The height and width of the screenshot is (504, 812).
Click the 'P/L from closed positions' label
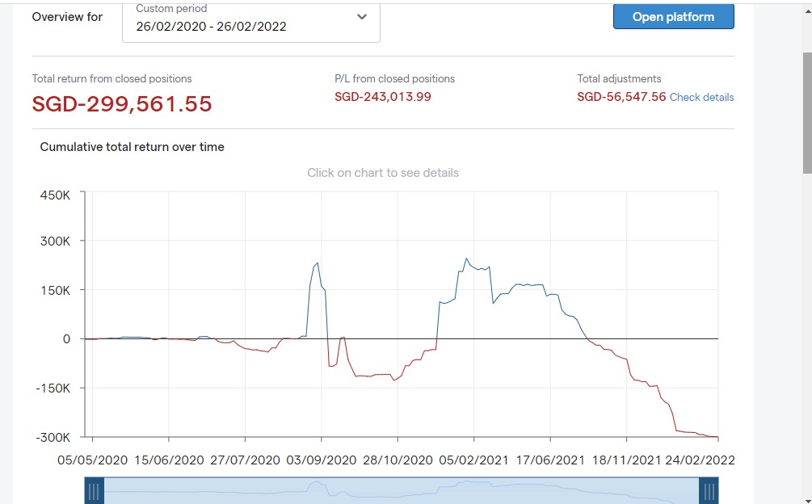coord(394,78)
